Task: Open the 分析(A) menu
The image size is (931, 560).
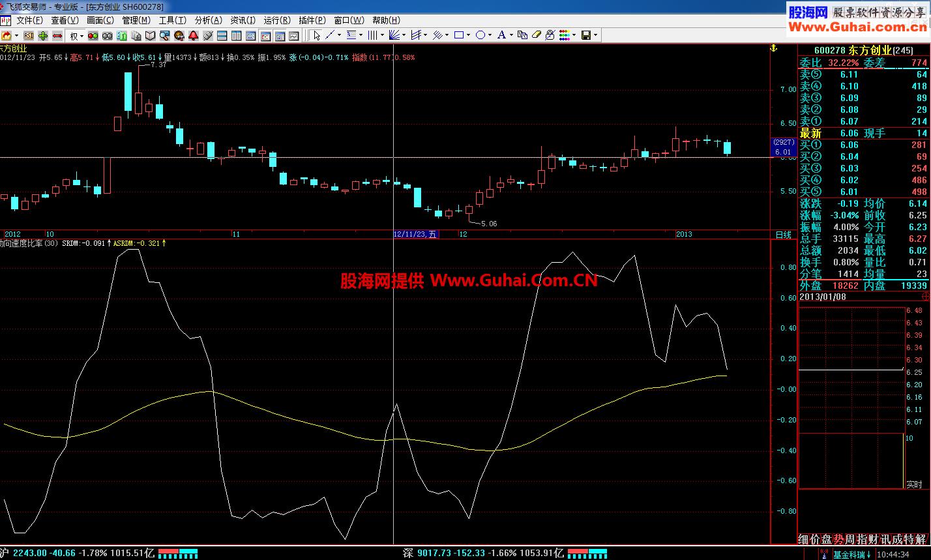Action: 208,21
